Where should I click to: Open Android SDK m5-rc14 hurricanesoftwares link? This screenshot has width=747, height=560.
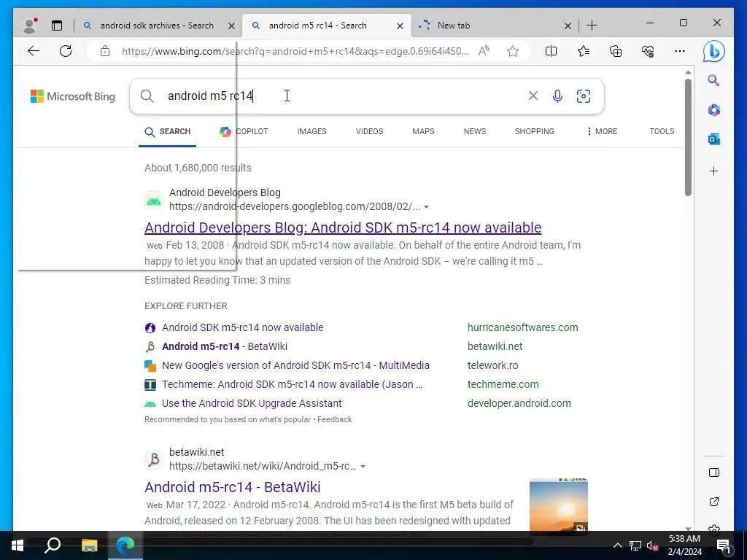coord(242,327)
